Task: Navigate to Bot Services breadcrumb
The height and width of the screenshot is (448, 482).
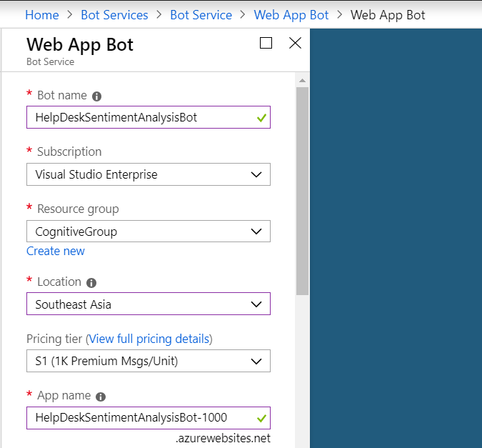Action: coord(114,14)
